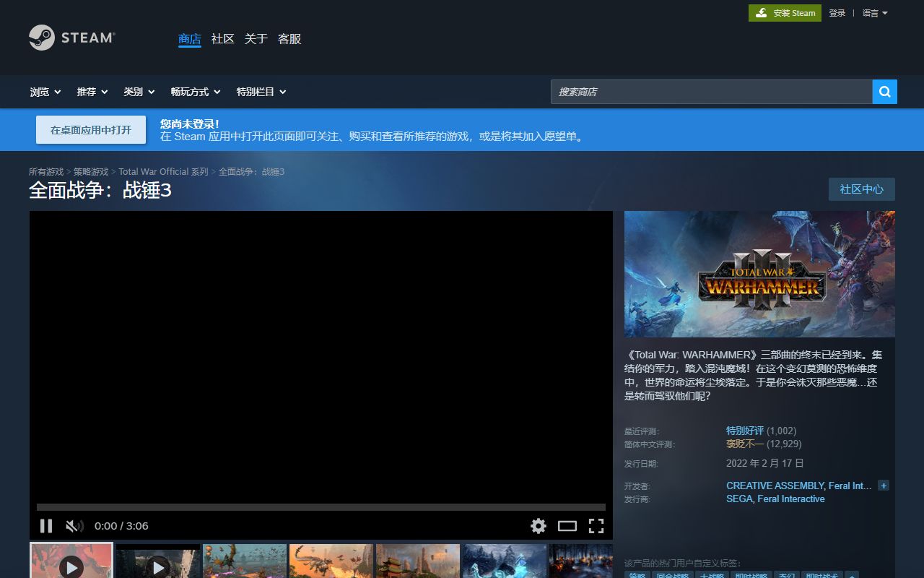Click the Total War Warhammer III header image
The width and height of the screenshot is (924, 578).
coord(759,274)
